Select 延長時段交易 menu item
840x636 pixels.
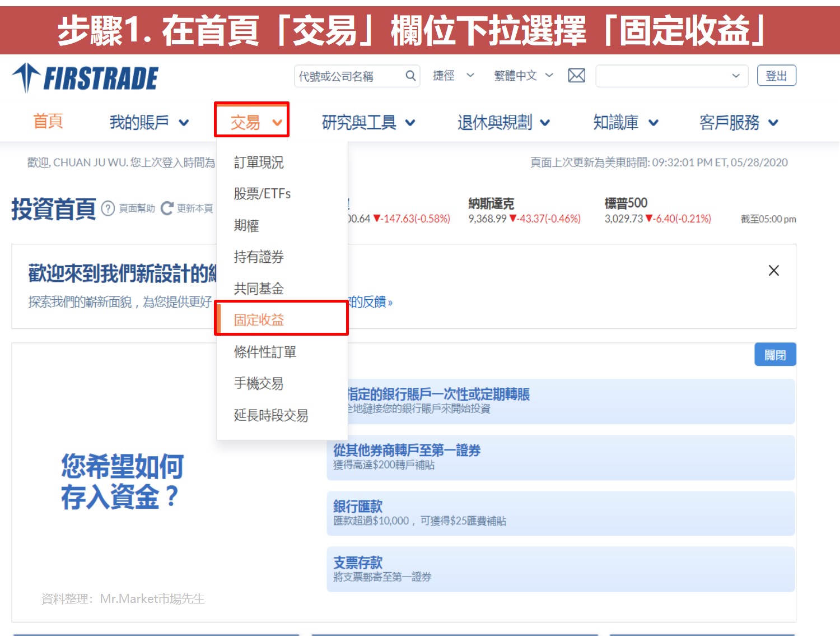click(282, 415)
